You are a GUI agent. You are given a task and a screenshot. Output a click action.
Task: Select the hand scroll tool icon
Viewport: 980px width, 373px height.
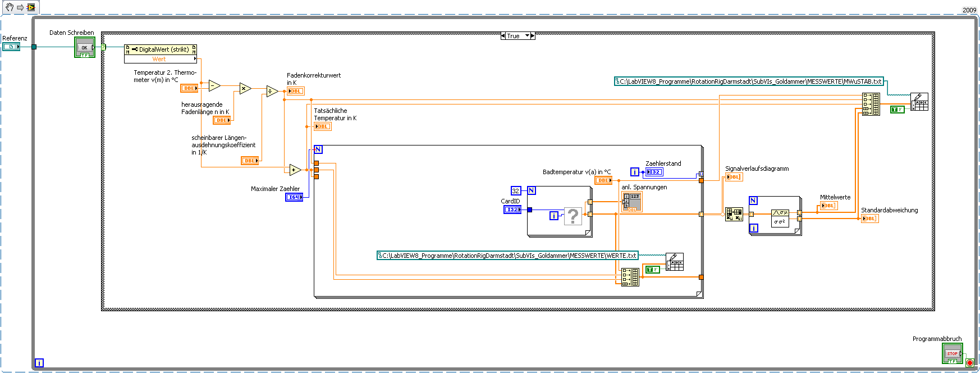click(10, 7)
